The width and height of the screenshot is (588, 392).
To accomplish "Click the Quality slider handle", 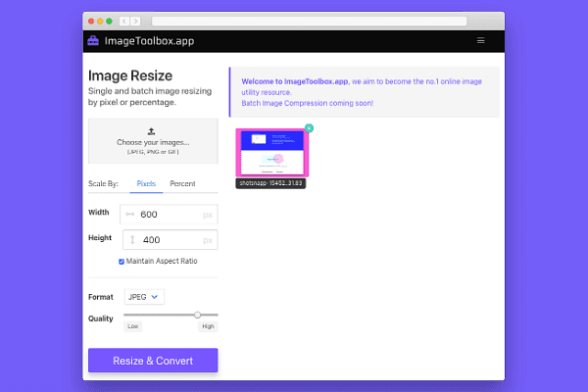I will tap(198, 315).
